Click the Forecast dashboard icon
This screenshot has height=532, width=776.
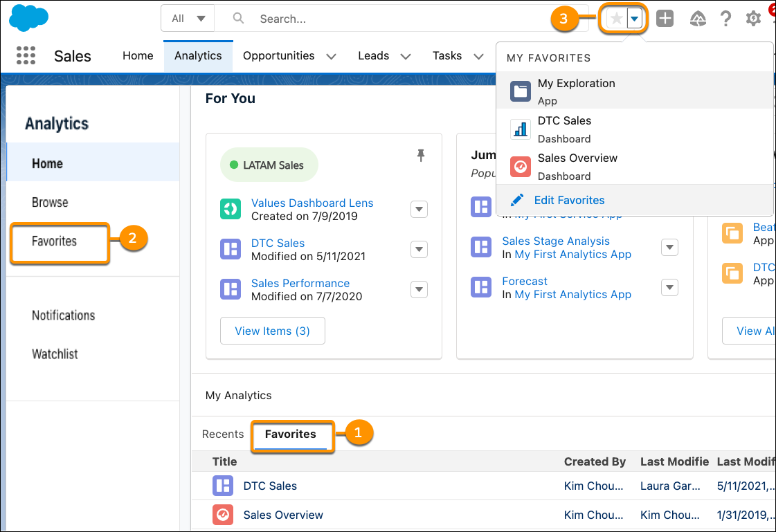481,287
